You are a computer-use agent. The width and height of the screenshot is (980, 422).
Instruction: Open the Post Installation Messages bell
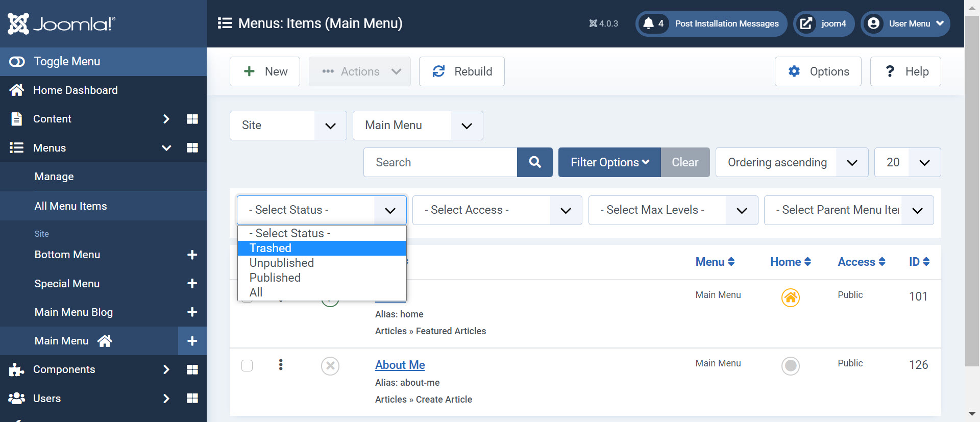649,23
